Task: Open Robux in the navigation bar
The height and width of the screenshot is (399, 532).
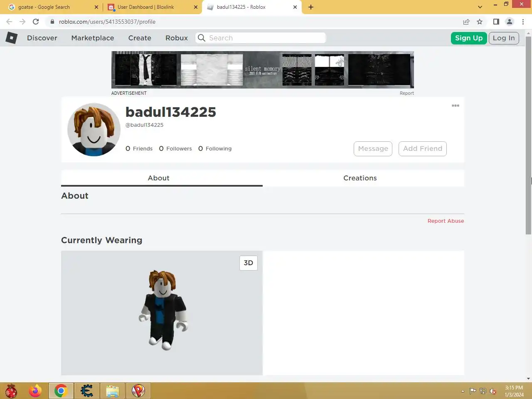Action: [x=177, y=38]
